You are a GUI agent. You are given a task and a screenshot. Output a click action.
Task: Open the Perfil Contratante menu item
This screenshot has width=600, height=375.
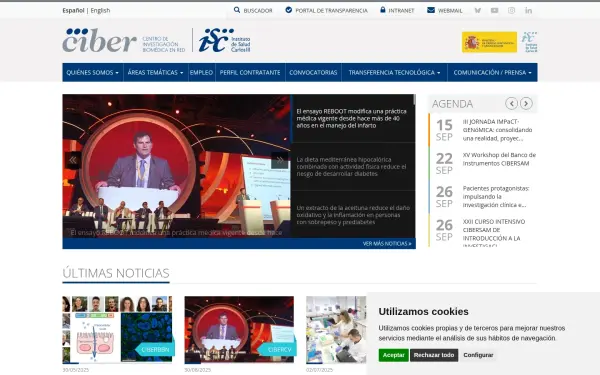pyautogui.click(x=250, y=72)
